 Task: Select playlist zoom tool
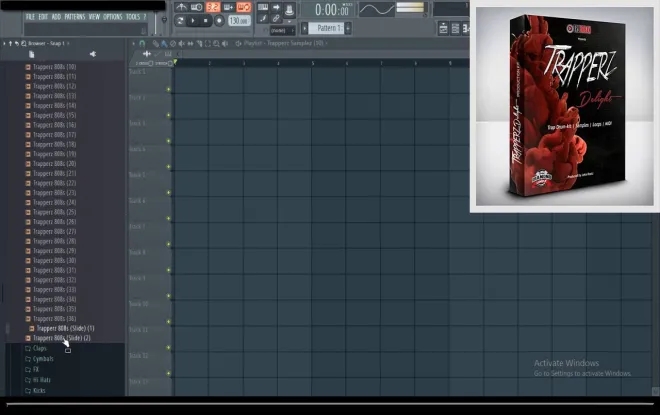pos(216,43)
